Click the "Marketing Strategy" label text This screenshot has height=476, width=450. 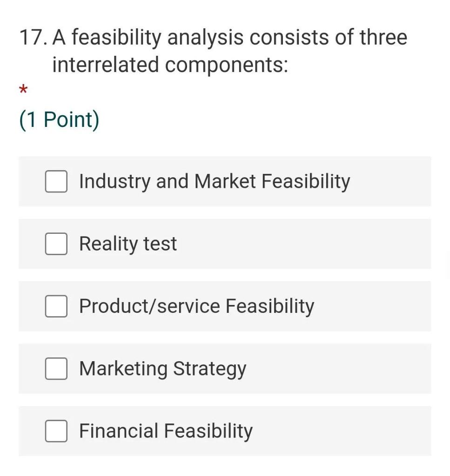pyautogui.click(x=162, y=369)
